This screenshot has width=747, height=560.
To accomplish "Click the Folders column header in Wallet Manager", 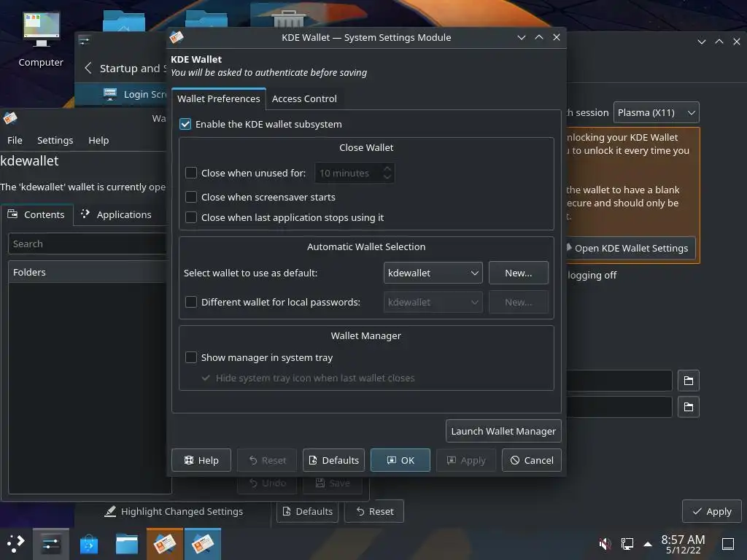I will click(88, 272).
